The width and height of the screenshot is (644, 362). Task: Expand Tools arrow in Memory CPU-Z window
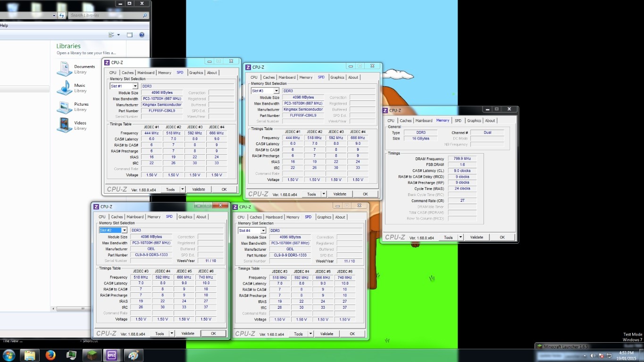[x=460, y=238]
